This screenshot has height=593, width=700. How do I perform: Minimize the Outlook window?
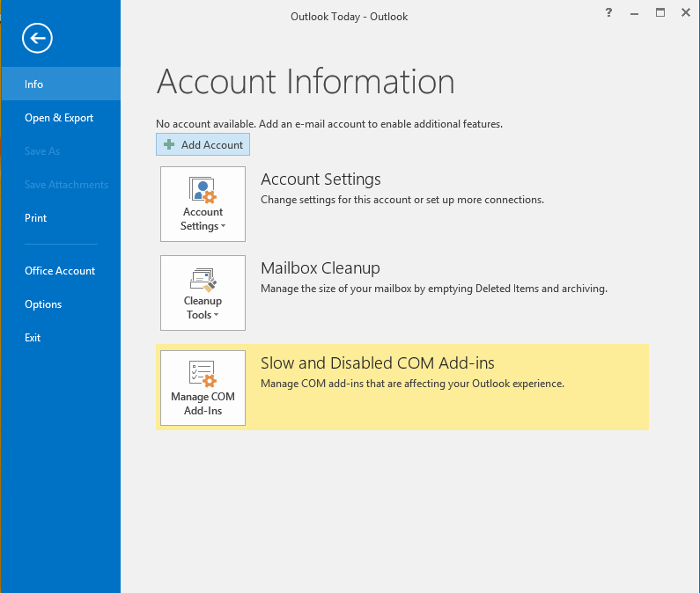click(634, 13)
